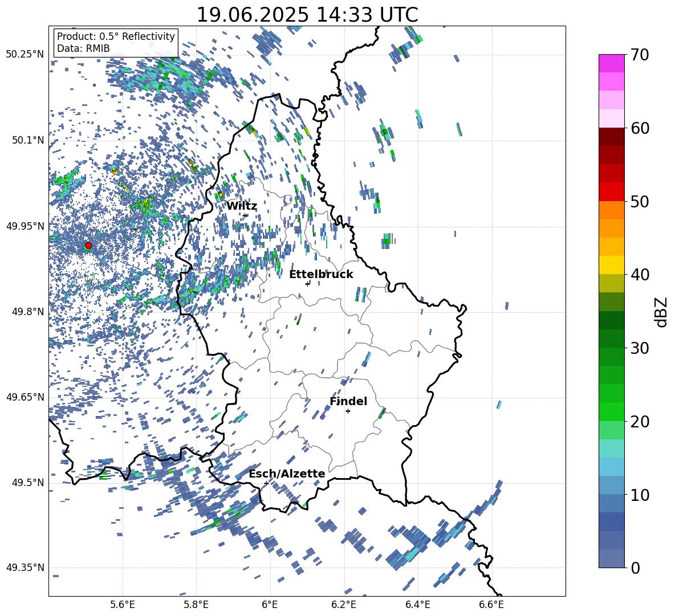Click the colorbar tick label 0
The image size is (675, 616).
coord(635,568)
